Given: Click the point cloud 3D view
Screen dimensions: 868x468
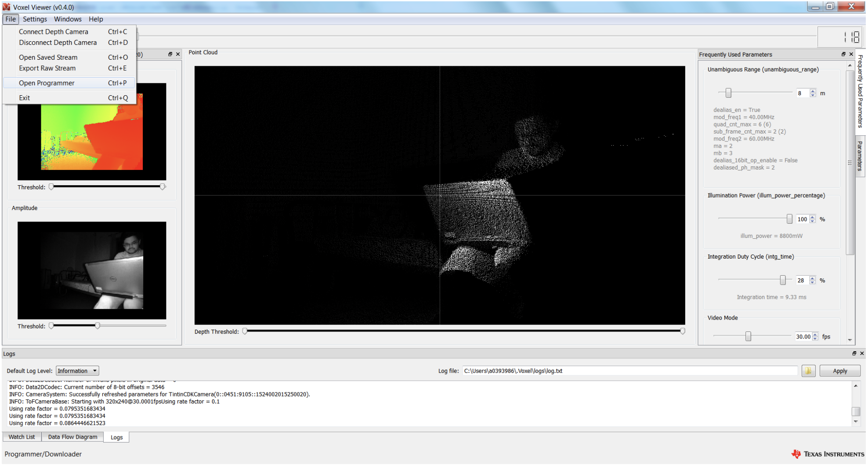Looking at the screenshot, I should [440, 195].
